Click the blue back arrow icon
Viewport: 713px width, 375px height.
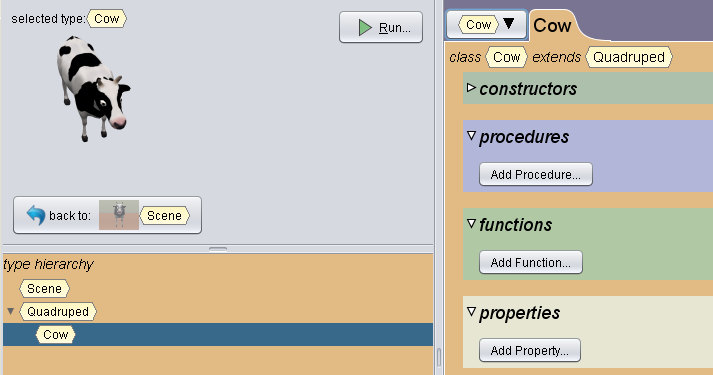pos(35,215)
